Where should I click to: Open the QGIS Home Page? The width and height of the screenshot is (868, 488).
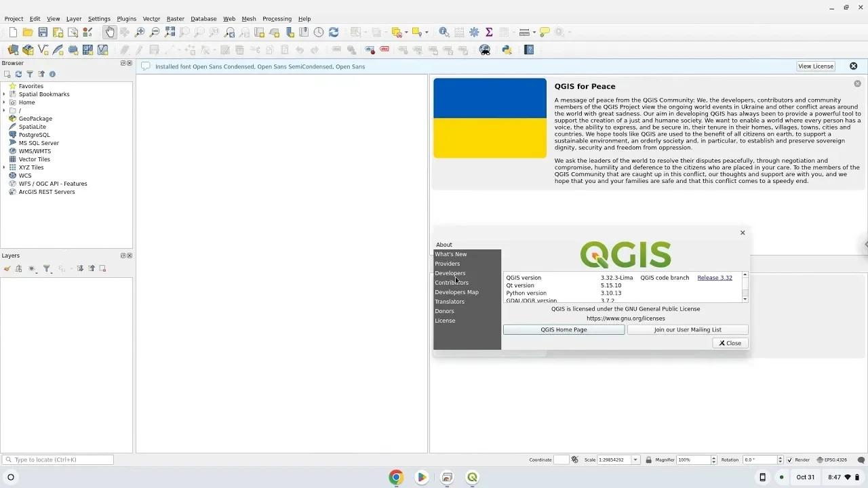point(564,329)
